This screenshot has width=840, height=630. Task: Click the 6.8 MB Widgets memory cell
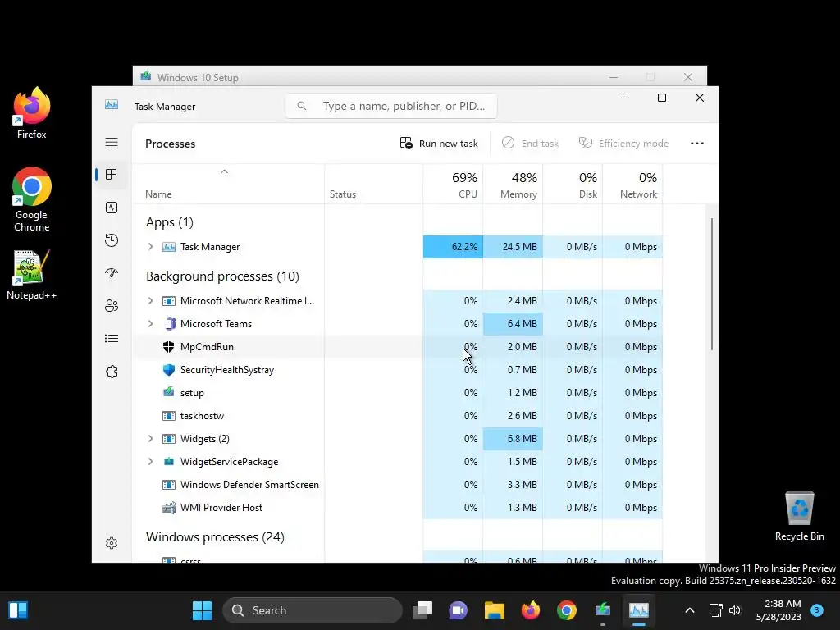tap(514, 438)
